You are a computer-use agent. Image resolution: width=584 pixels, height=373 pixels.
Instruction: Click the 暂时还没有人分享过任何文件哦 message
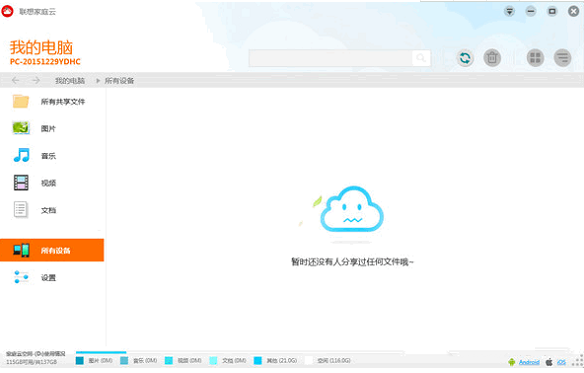coord(352,262)
